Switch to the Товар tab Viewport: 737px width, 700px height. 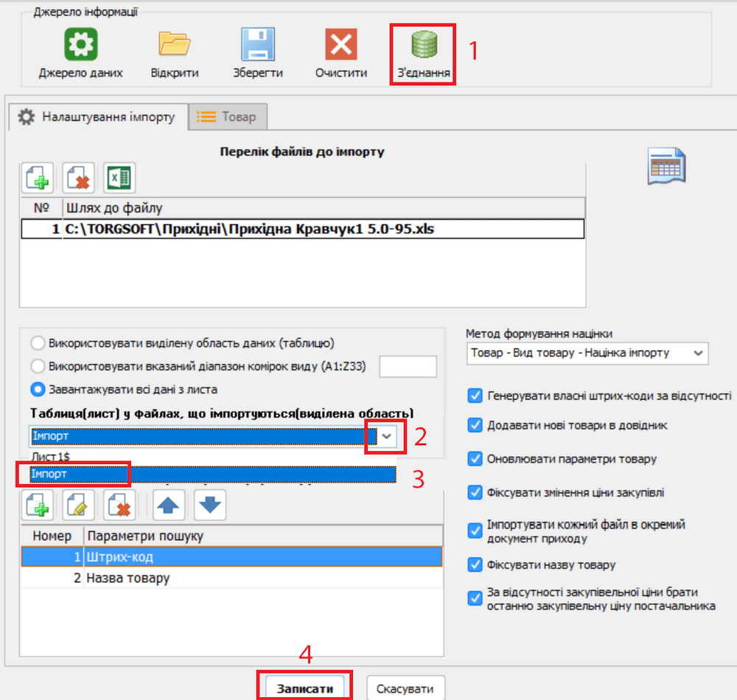(x=227, y=117)
